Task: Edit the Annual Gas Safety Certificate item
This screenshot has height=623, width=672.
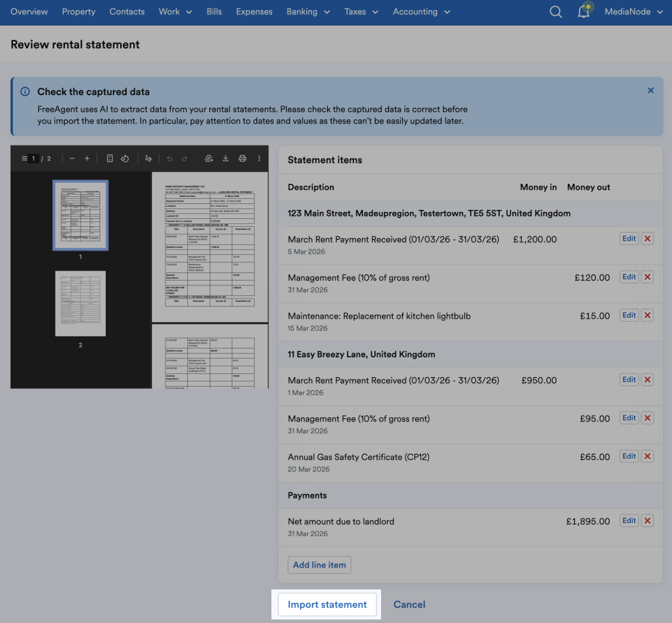Action: pyautogui.click(x=629, y=456)
